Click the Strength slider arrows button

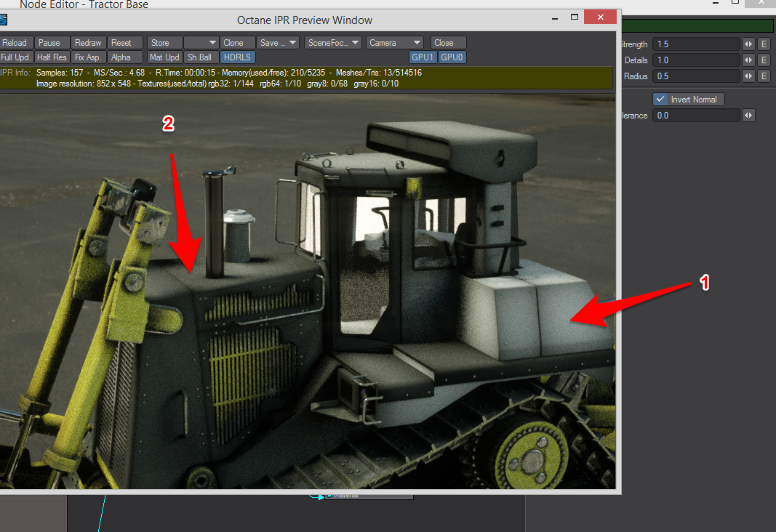[748, 44]
